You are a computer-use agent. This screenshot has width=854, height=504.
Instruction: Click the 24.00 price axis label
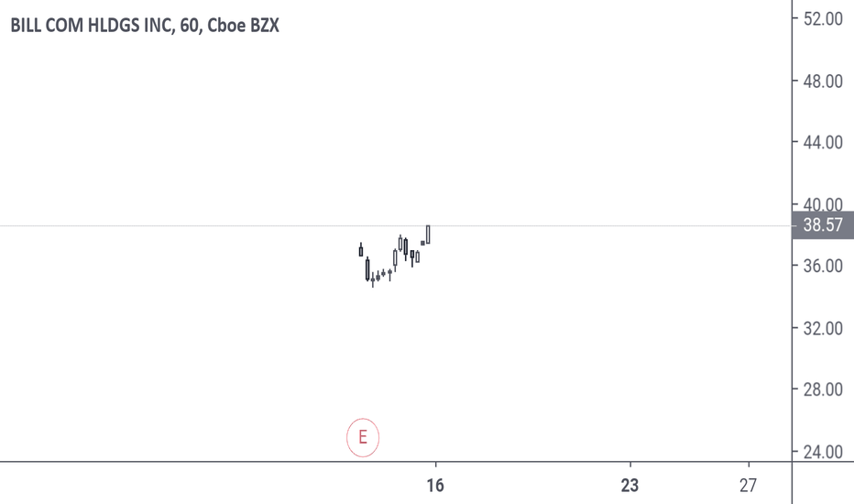[823, 452]
